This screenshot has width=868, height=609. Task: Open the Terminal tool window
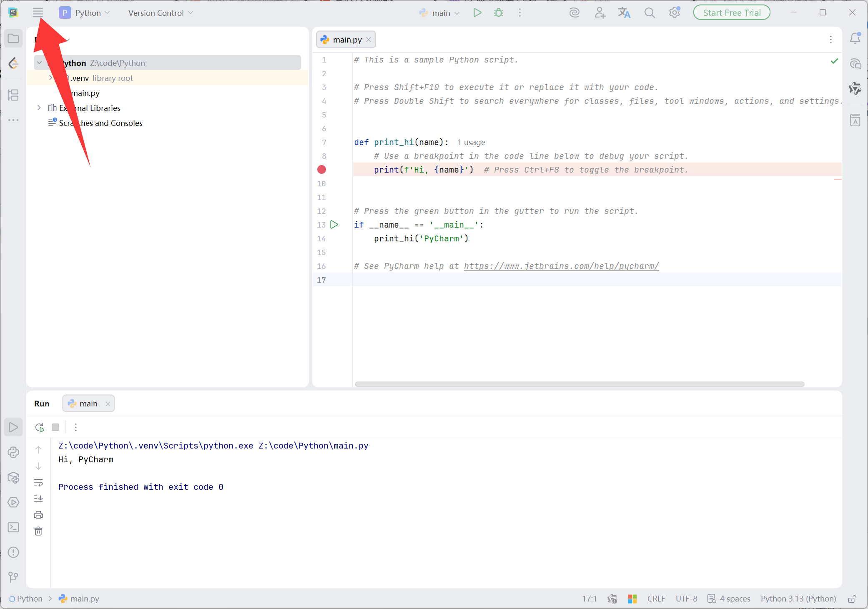point(13,527)
